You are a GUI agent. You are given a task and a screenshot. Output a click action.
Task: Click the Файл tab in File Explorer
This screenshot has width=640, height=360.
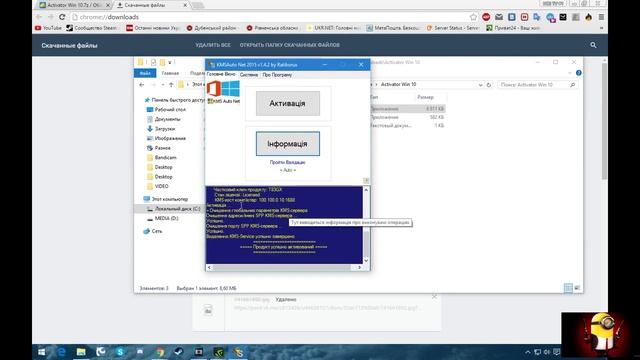point(145,73)
